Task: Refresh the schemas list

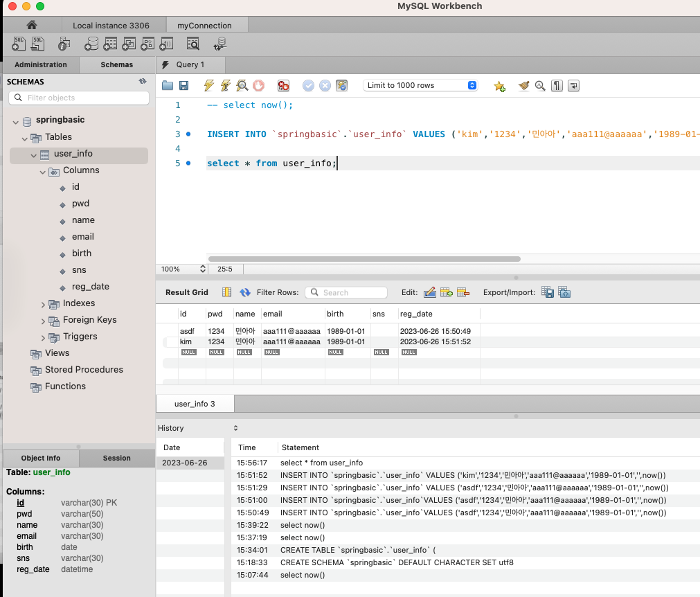Action: pos(143,81)
